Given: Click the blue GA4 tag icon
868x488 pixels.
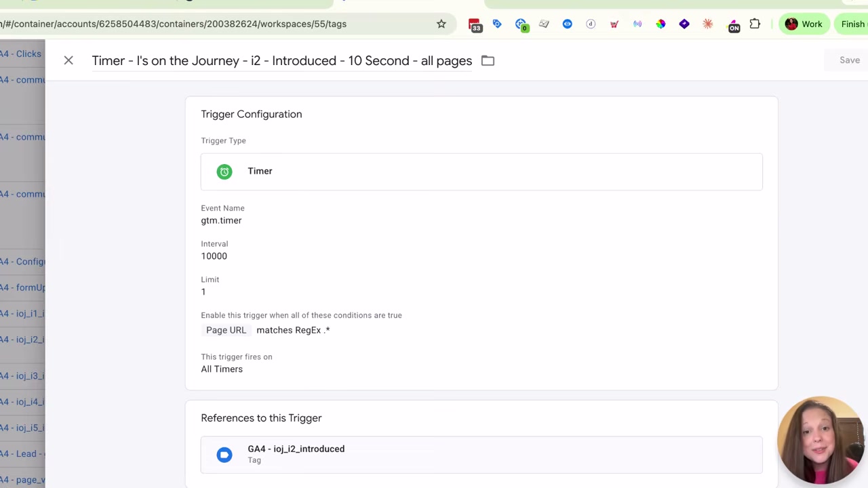Looking at the screenshot, I should pos(224,455).
